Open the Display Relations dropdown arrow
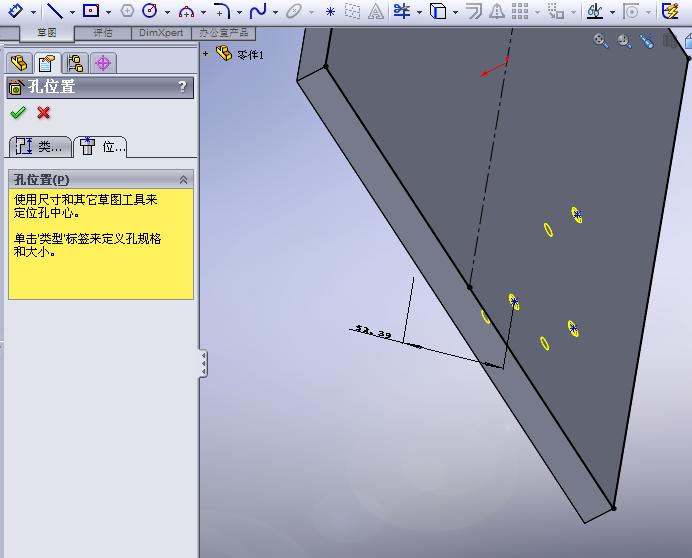The width and height of the screenshot is (692, 558). (x=612, y=12)
